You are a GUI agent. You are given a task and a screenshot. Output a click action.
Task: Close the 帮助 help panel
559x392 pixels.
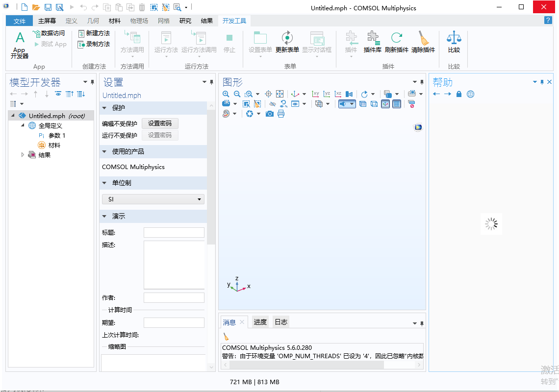[549, 82]
